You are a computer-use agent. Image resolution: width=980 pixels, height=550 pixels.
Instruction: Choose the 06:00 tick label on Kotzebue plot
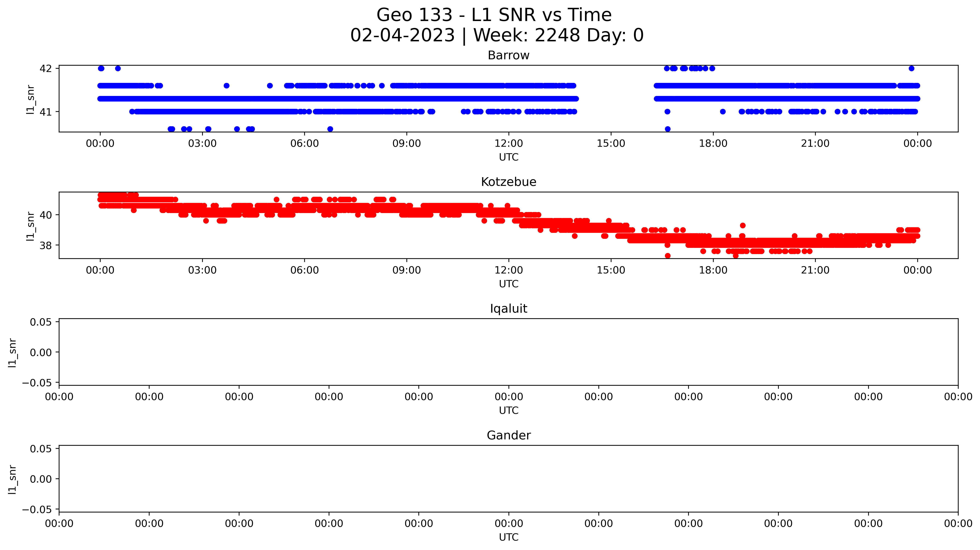[x=304, y=270]
